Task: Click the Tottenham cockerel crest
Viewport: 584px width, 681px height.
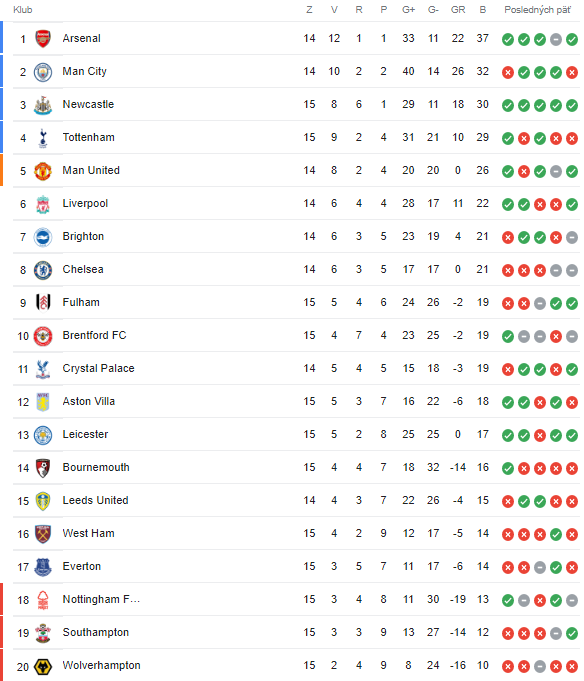Action: (43, 138)
